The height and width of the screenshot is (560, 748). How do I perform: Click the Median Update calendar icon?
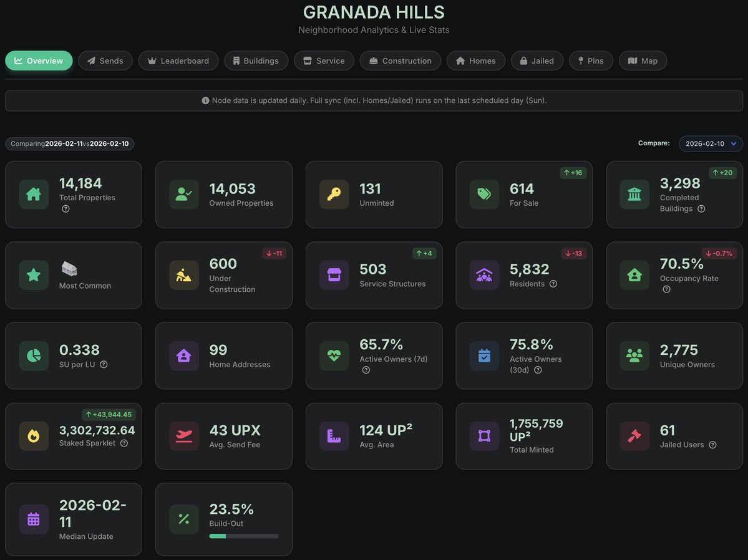tap(34, 519)
